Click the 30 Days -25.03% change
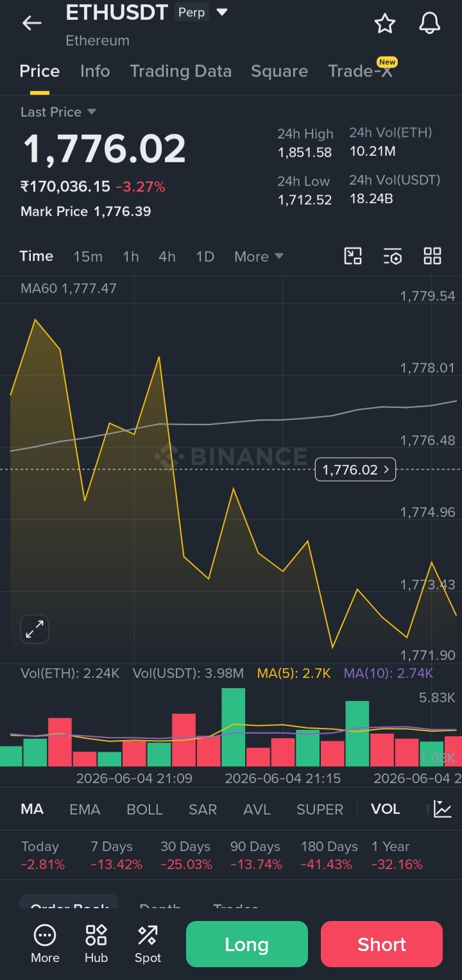This screenshot has height=980, width=462. tap(186, 856)
